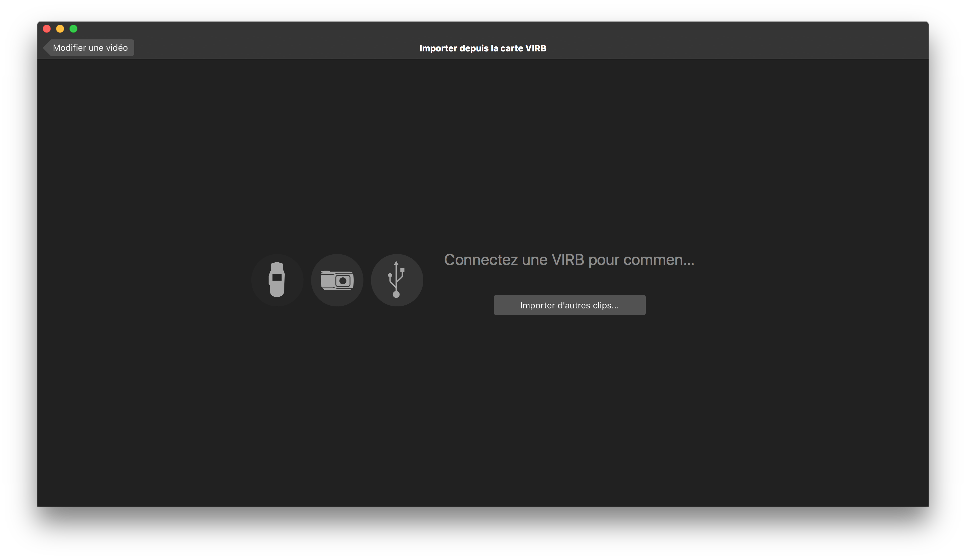Click the green fullscreen window button
The height and width of the screenshot is (560, 966).
point(73,29)
